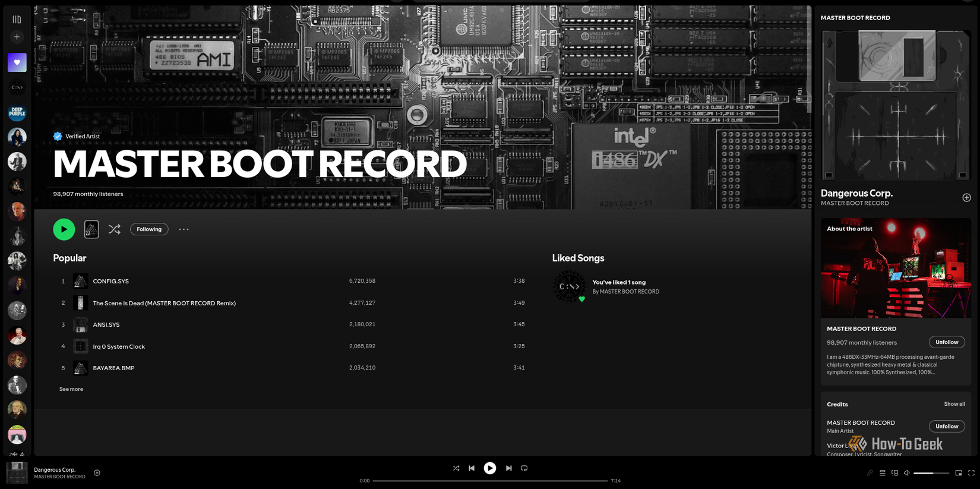Open the About the artist photo card
This screenshot has height=489, width=980.
pos(896,268)
